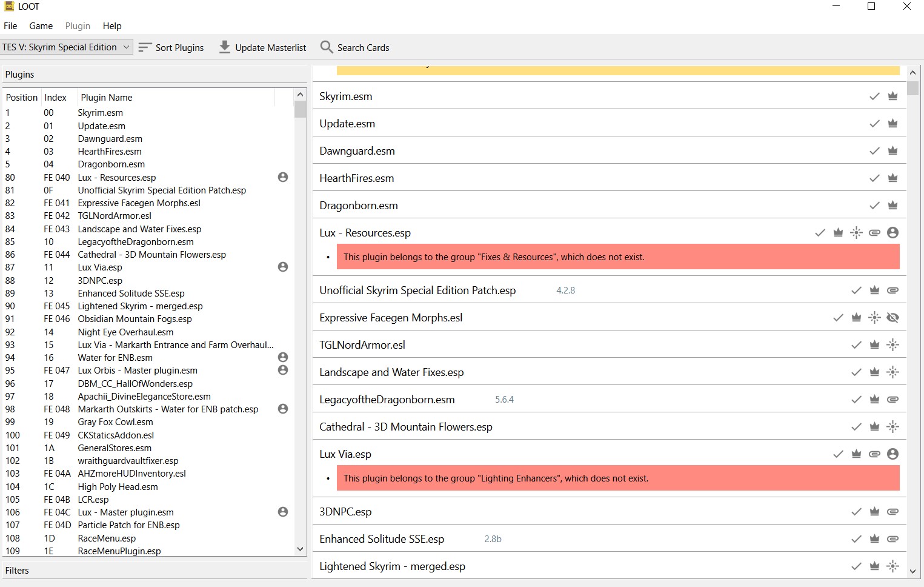Viewport: 924px width, 587px height.
Task: Click the eye-slash icon on Expressive Facegen Morphs.esl
Action: pos(892,317)
